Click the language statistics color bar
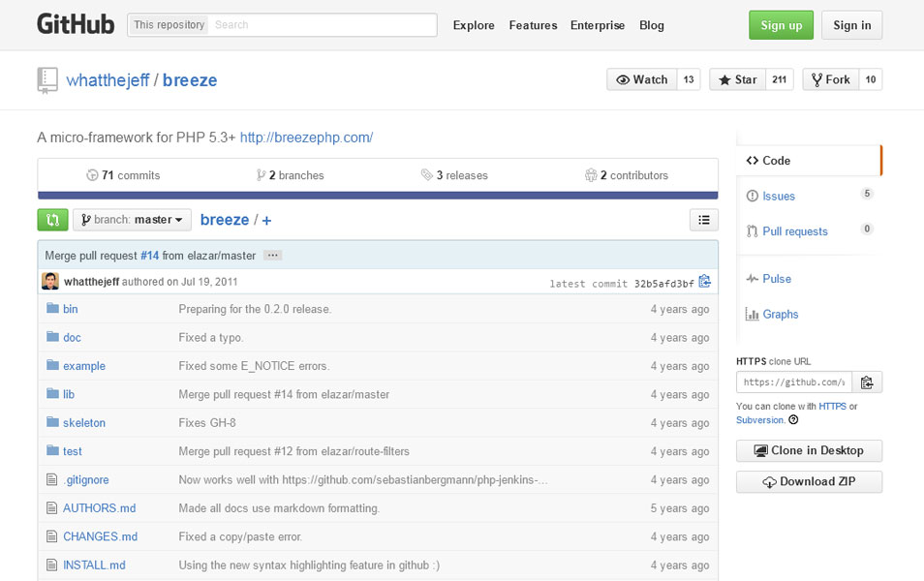Viewport: 924px width, 581px height. point(378,195)
